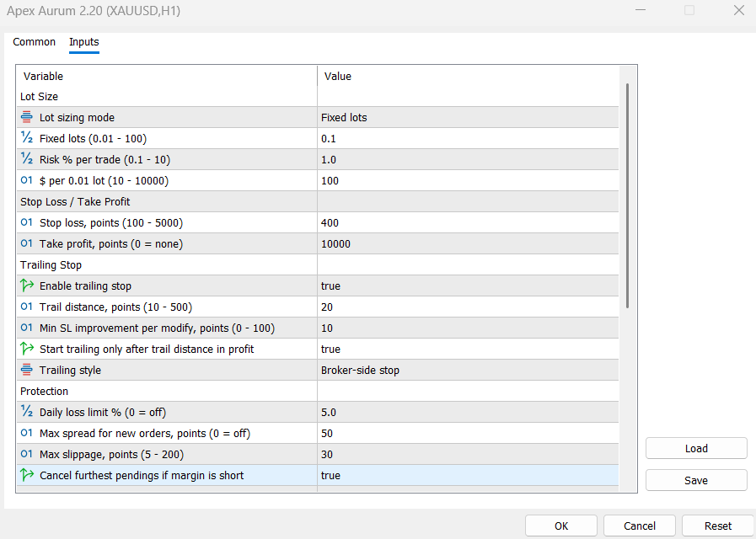
Task: Edit the Max slippage value 30
Action: (468, 454)
